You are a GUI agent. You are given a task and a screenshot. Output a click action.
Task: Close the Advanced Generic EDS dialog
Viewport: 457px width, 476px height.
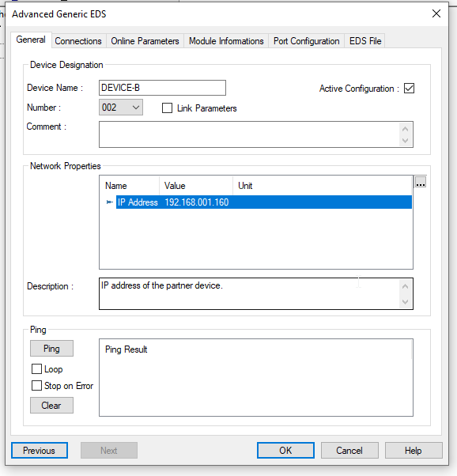click(436, 13)
